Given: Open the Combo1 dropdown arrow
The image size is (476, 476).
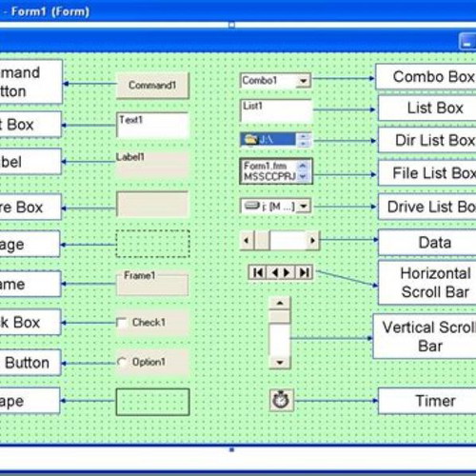Looking at the screenshot, I should 303,81.
